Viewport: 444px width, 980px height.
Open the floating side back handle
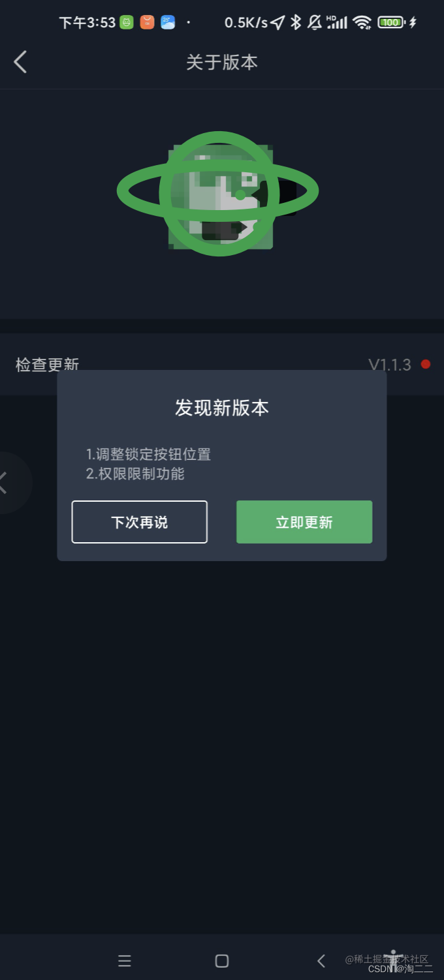(x=13, y=483)
